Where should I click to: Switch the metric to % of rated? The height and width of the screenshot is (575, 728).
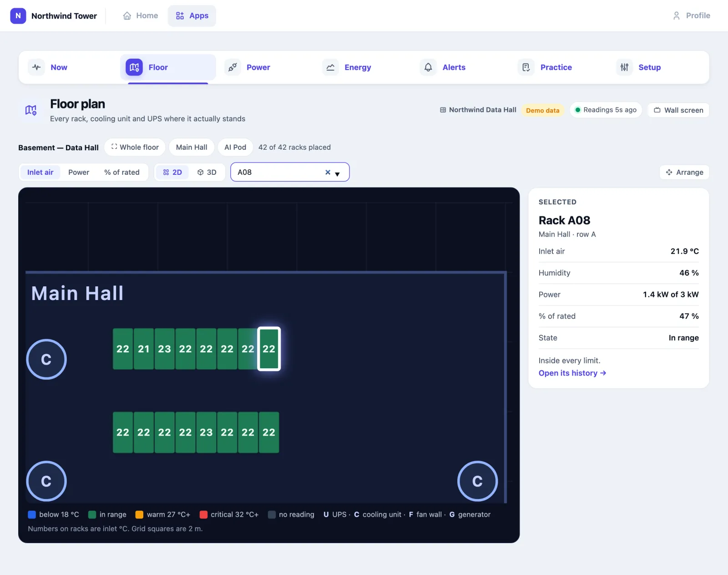coord(122,173)
